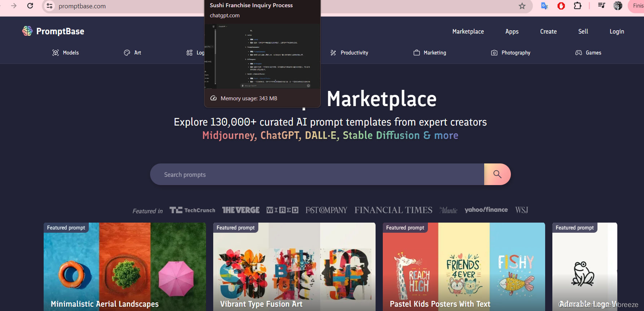Click the Finish update chrome button

636,6
